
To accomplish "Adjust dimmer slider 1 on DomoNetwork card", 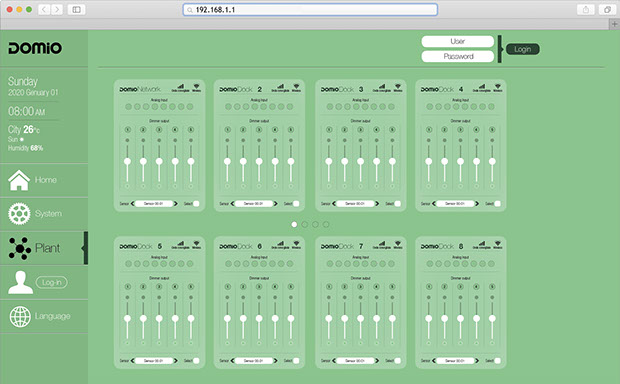I will point(127,161).
